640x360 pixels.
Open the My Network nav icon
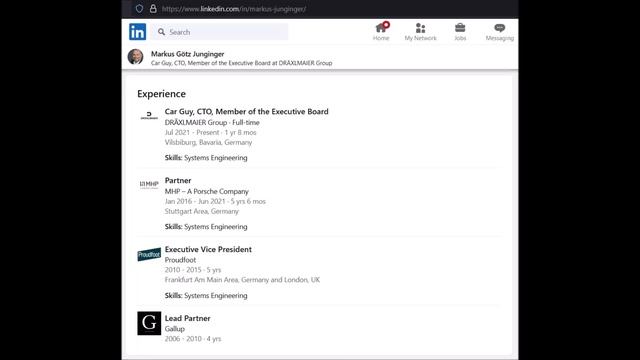[x=420, y=31]
